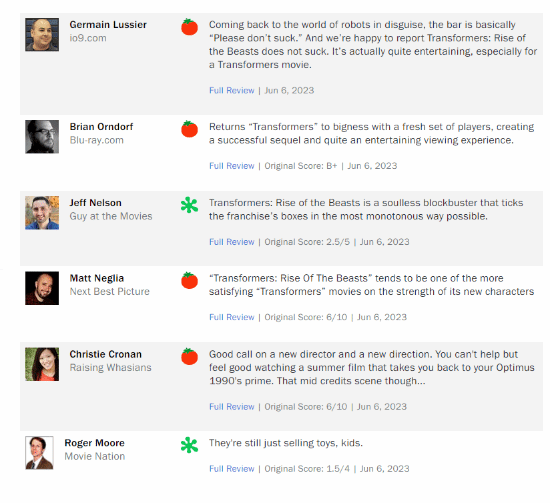Open Germain Lussier's profile photo
The width and height of the screenshot is (550, 503).
42,35
